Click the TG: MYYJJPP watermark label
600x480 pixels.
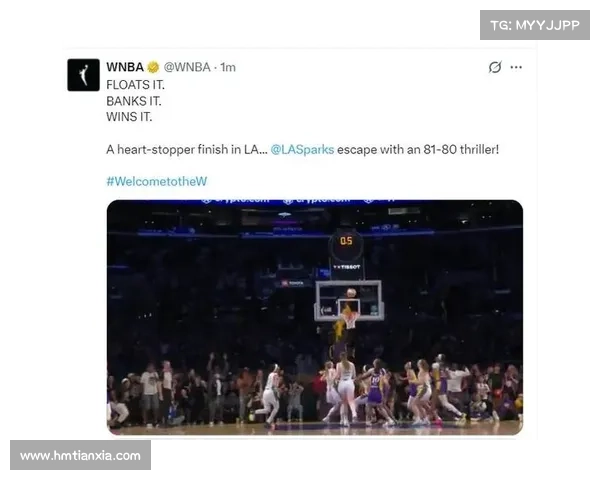coord(535,25)
